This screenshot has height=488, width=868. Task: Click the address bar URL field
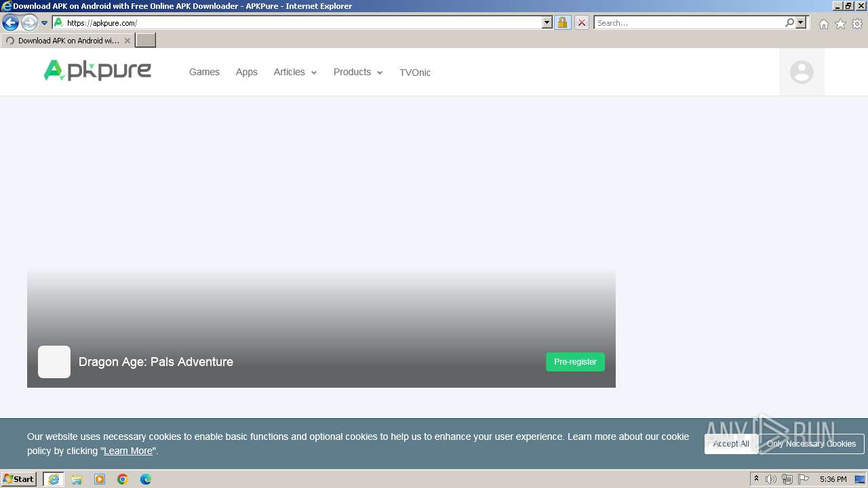tap(302, 23)
